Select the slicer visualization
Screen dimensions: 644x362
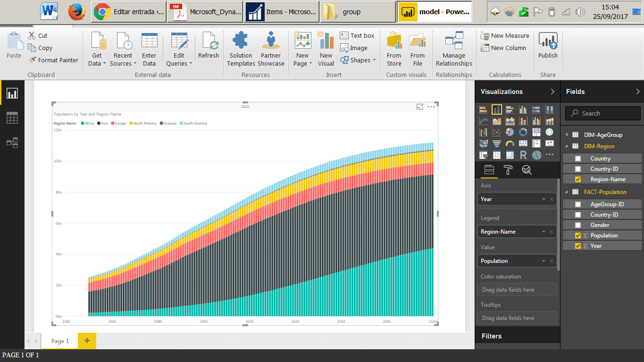[x=483, y=155]
